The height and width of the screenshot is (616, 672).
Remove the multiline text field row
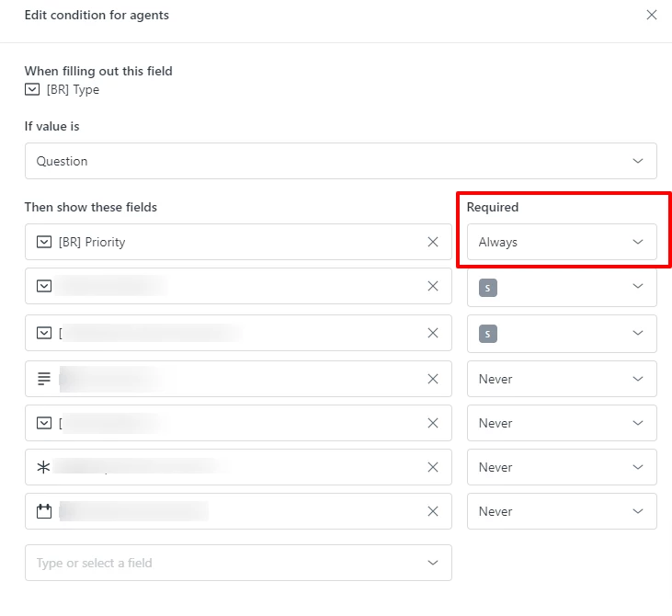coord(433,379)
